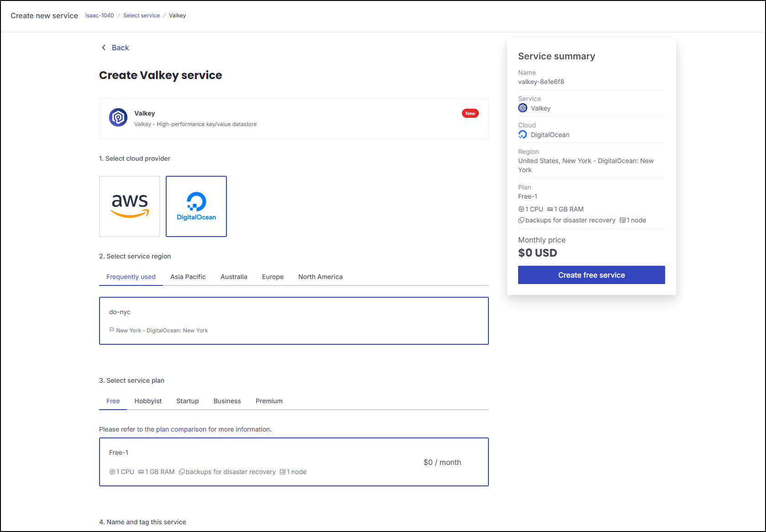Click the node icon in Service summary
The height and width of the screenshot is (532, 766).
623,220
